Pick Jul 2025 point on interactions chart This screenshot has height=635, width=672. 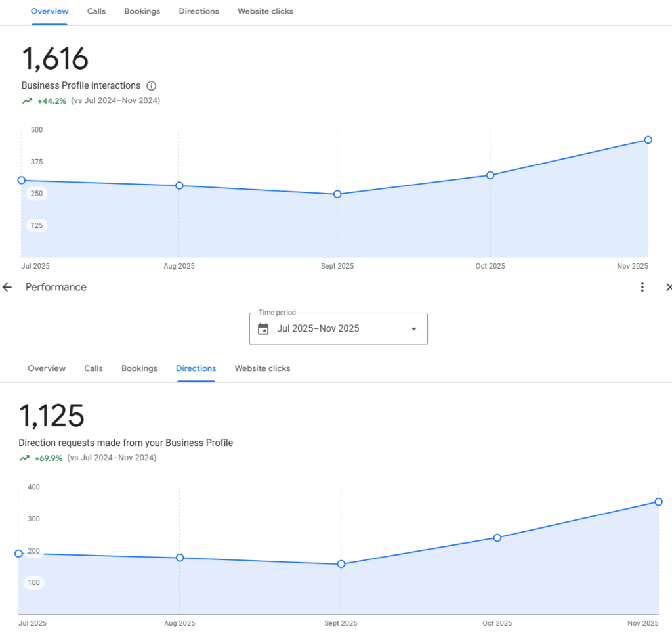tap(22, 180)
